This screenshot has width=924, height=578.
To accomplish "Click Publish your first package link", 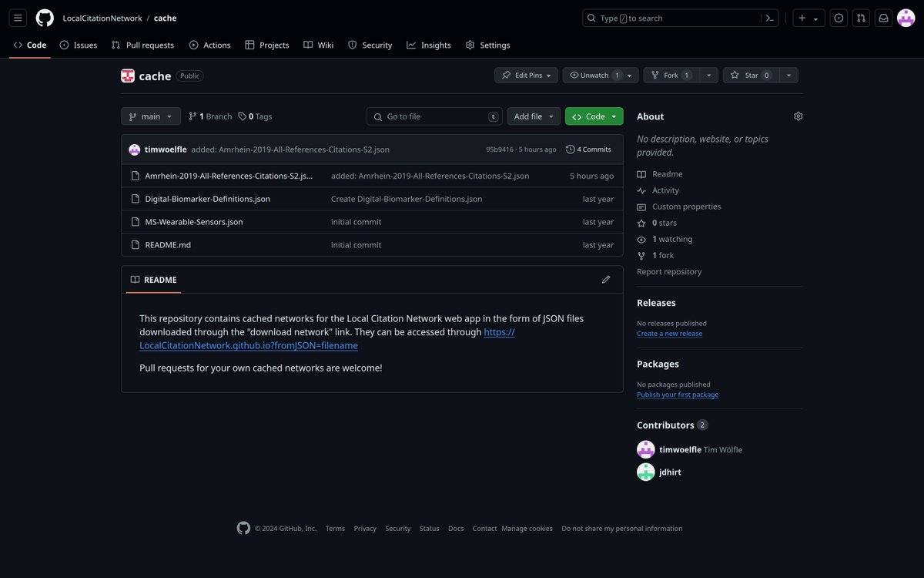I will coord(678,395).
